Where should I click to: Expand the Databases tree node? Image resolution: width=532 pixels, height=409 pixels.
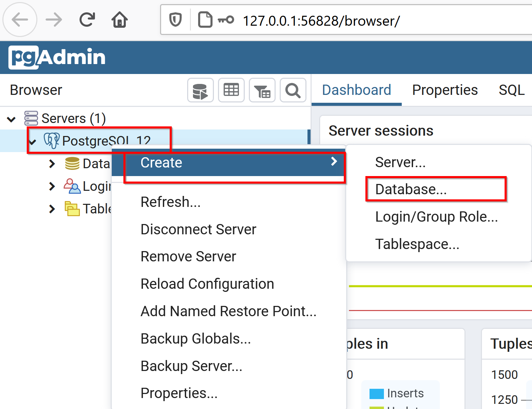point(52,164)
